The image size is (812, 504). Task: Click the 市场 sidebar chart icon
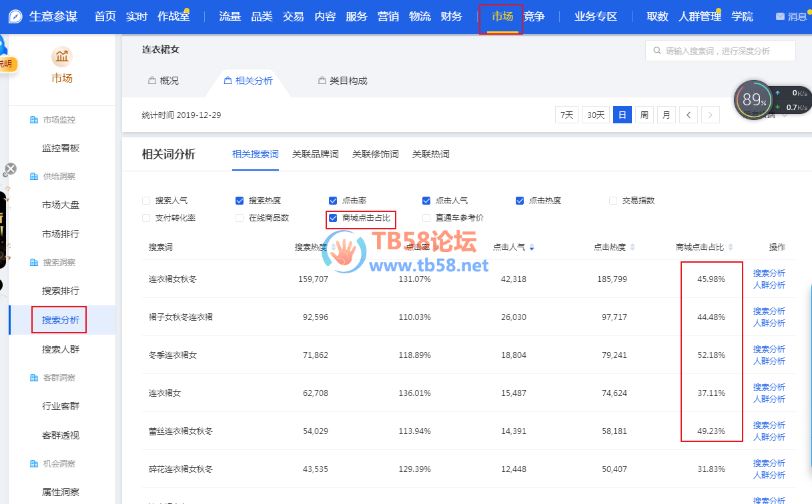coord(62,57)
